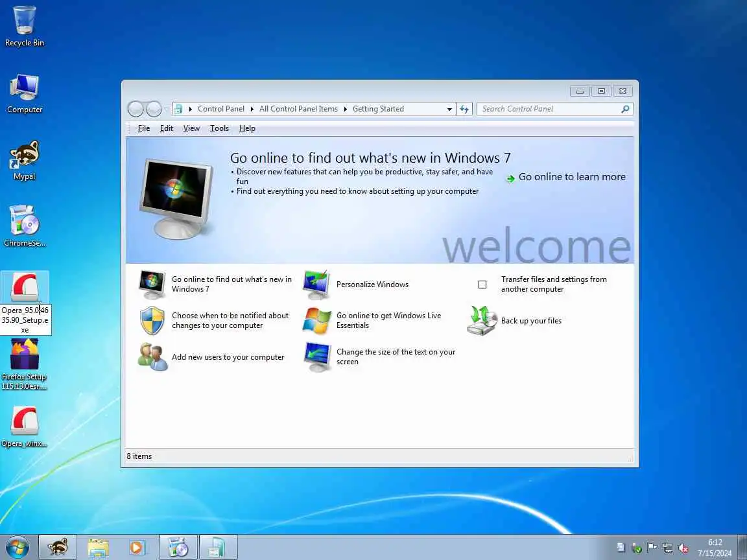Click the Windows Start orb
Screen dimensions: 747x560
click(x=18, y=547)
